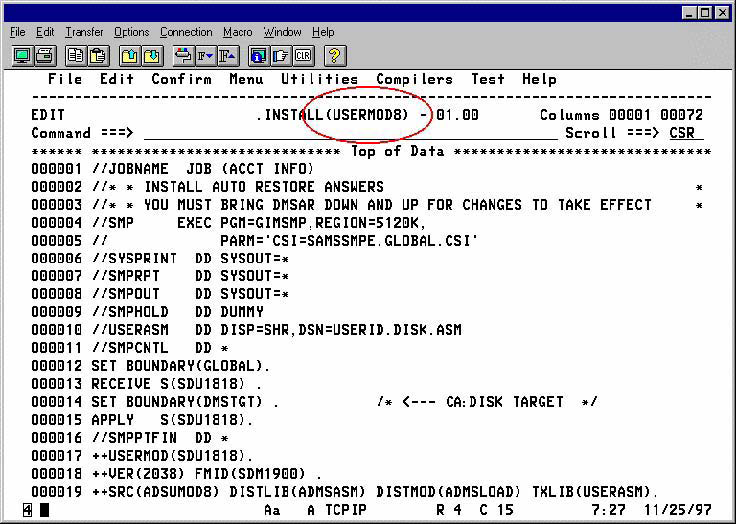This screenshot has height=524, width=736.
Task: Open the Transfer menu
Action: (84, 32)
